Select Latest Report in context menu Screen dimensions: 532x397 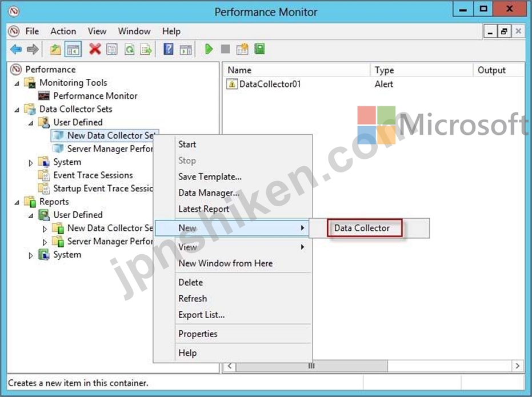coord(233,209)
